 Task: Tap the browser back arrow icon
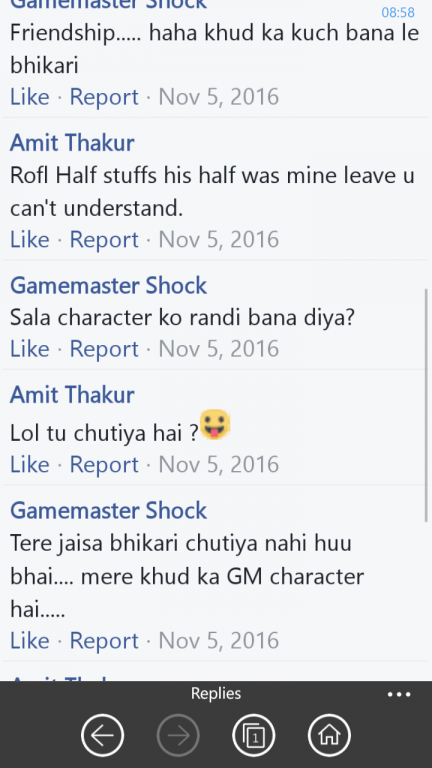pyautogui.click(x=102, y=735)
